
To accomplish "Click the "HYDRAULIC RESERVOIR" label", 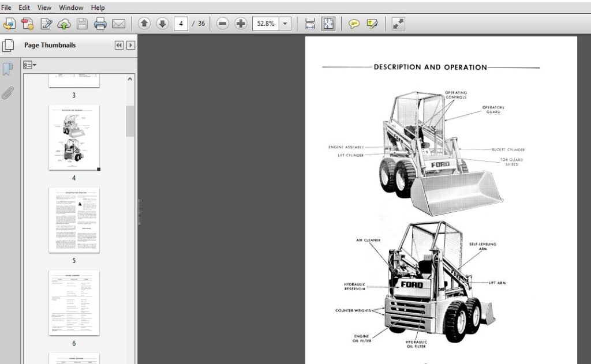I will pos(354,286).
